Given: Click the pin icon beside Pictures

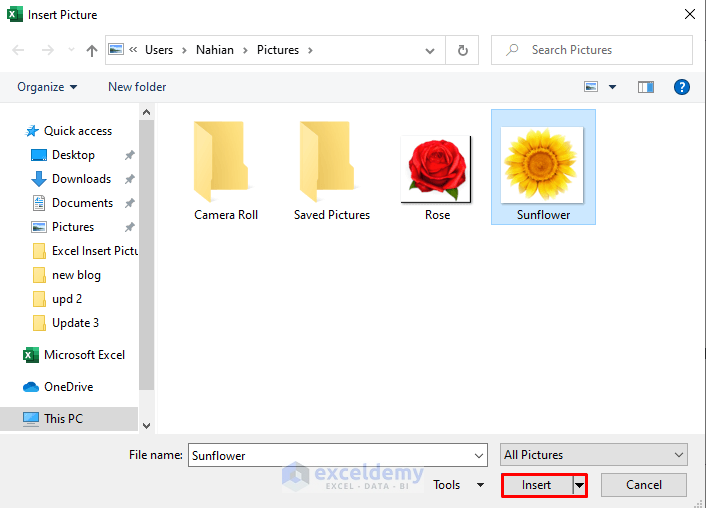Looking at the screenshot, I should (x=130, y=227).
